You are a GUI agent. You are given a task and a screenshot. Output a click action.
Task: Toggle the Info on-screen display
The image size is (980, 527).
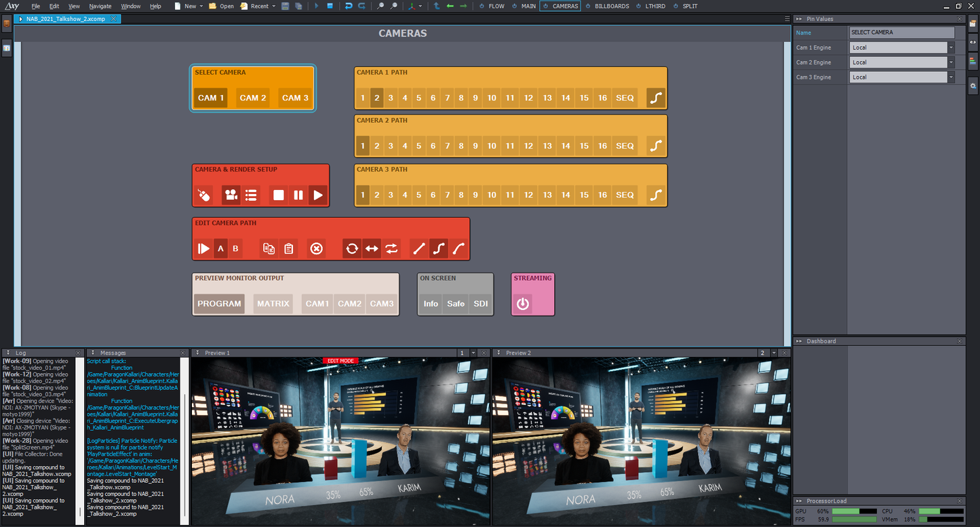coord(431,304)
